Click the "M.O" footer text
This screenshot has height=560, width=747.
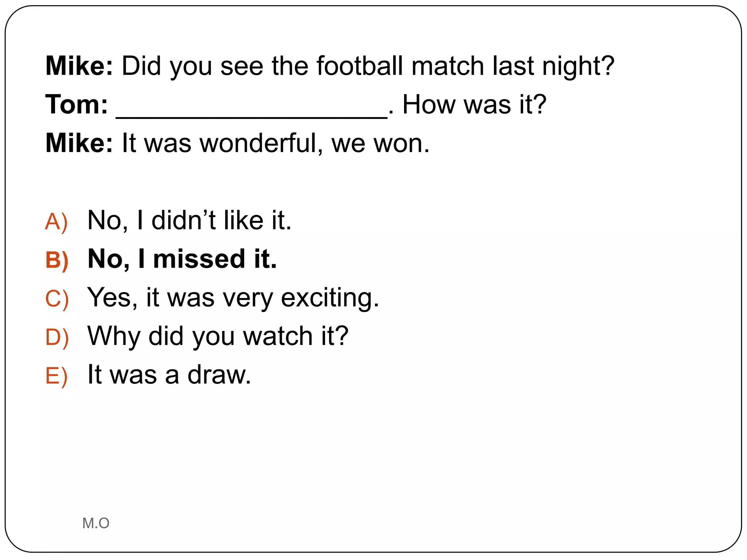(x=96, y=523)
